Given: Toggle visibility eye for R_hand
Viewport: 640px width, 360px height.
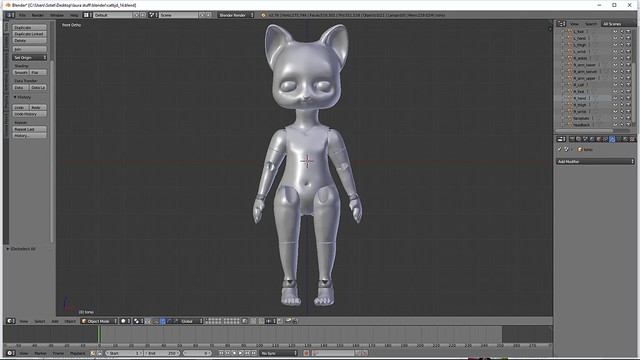Looking at the screenshot, I should [615, 98].
